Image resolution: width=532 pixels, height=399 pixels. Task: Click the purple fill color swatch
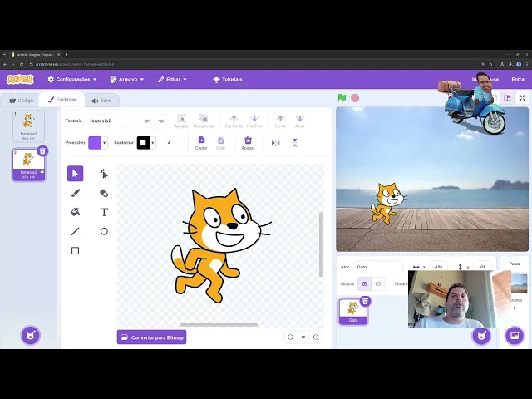point(95,143)
